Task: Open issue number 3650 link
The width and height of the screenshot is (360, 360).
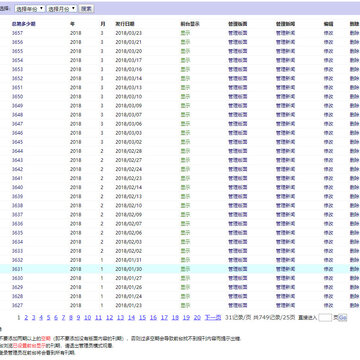Action: pyautogui.click(x=17, y=97)
